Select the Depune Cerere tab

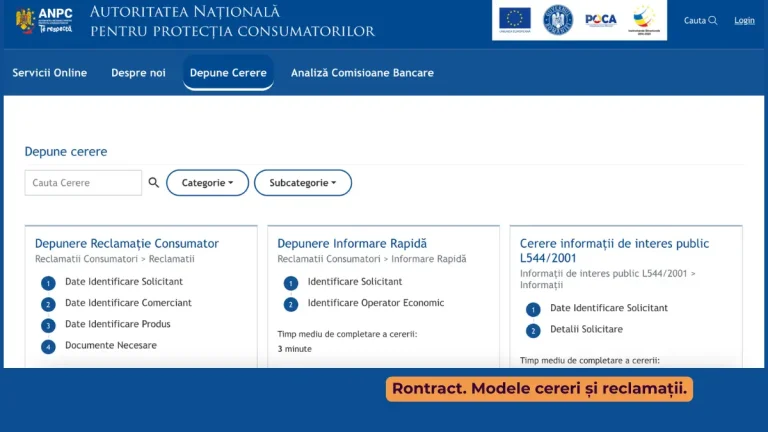228,73
